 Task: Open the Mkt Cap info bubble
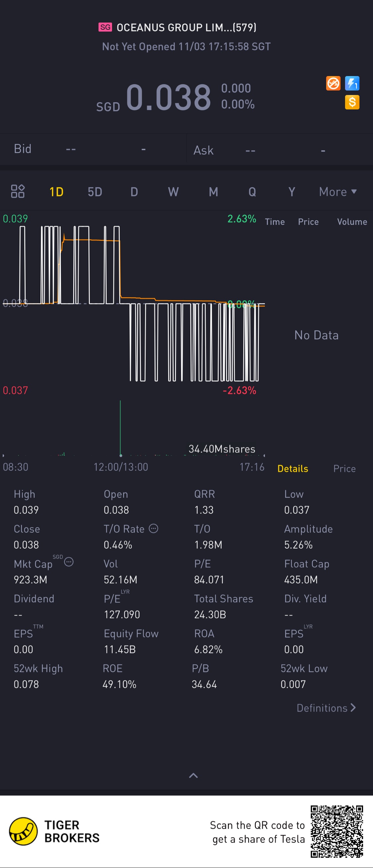click(69, 562)
